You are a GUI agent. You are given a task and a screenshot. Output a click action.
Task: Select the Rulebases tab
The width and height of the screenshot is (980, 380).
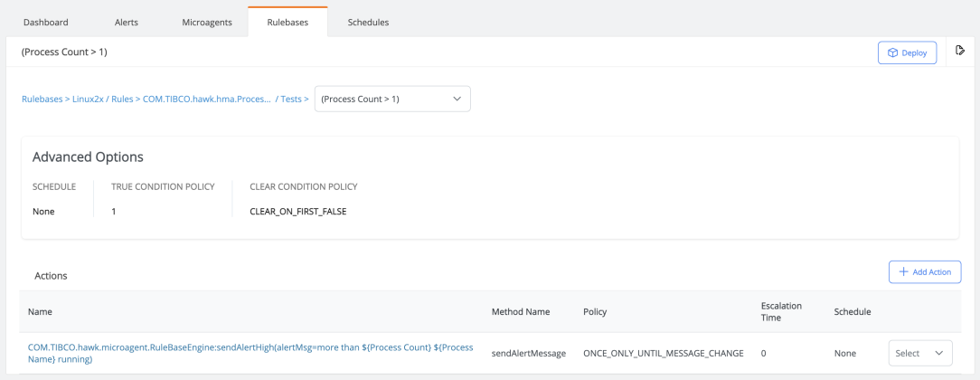[x=287, y=22]
